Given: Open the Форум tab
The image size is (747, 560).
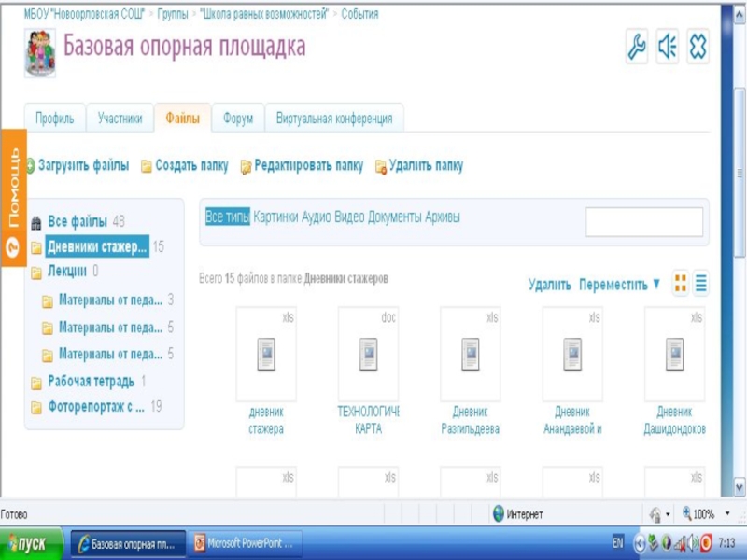Looking at the screenshot, I should tap(238, 118).
